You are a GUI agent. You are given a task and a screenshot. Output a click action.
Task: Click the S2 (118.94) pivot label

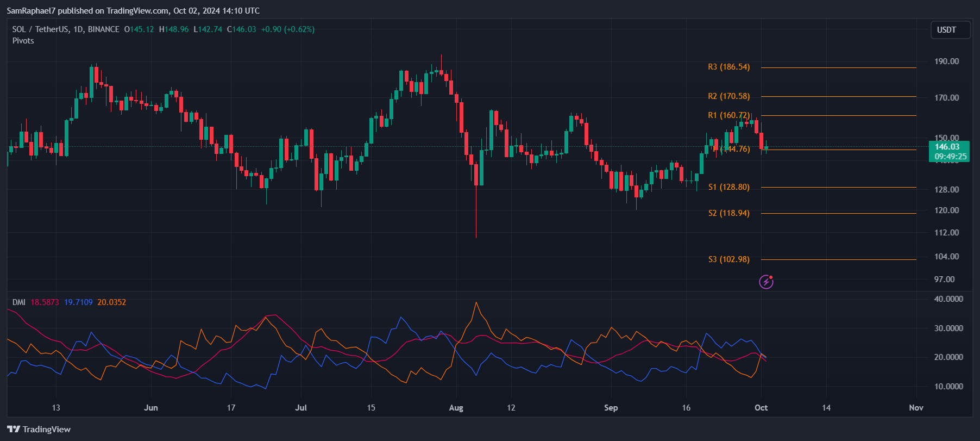click(728, 213)
